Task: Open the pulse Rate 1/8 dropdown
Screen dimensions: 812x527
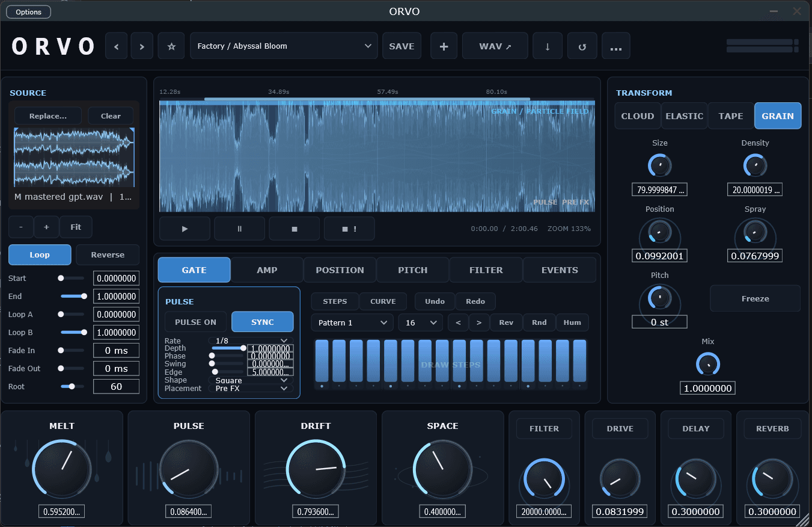Action: tap(251, 341)
